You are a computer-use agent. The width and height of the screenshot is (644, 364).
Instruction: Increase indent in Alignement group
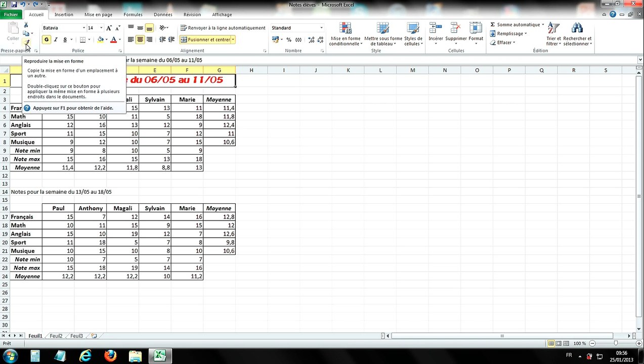coord(171,39)
